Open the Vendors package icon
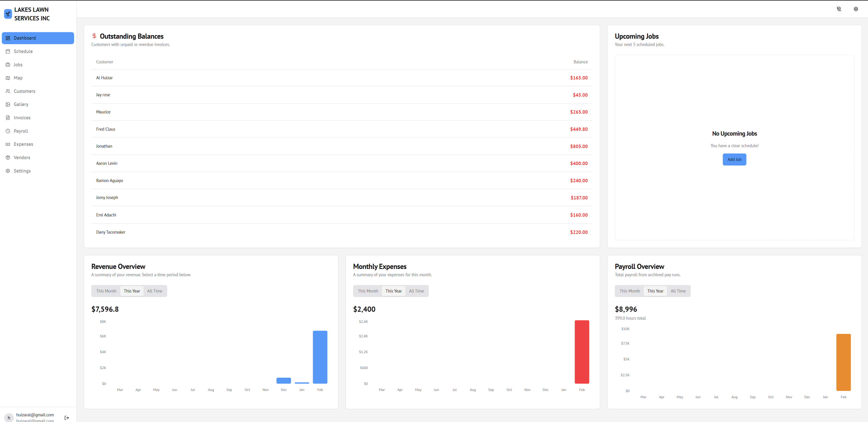 click(8, 157)
